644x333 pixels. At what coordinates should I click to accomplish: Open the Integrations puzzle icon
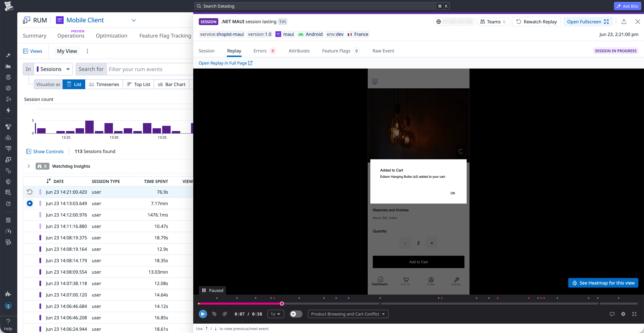click(8, 294)
